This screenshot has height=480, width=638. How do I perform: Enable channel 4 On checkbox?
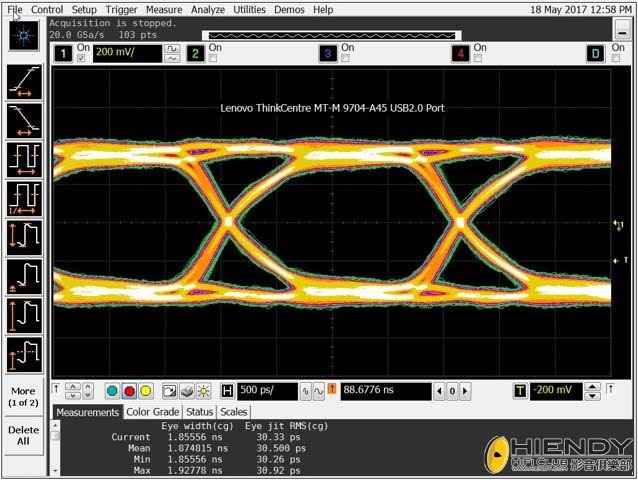[478, 59]
